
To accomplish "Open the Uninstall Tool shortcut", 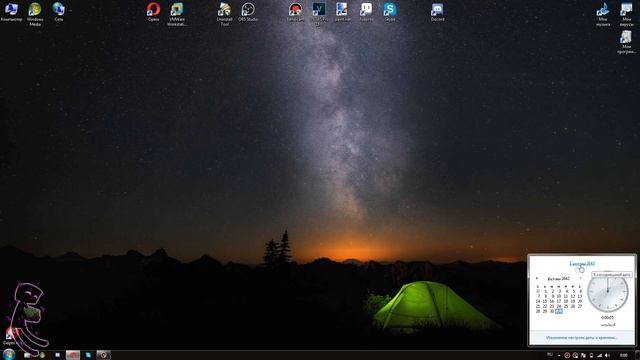I will point(224,13).
